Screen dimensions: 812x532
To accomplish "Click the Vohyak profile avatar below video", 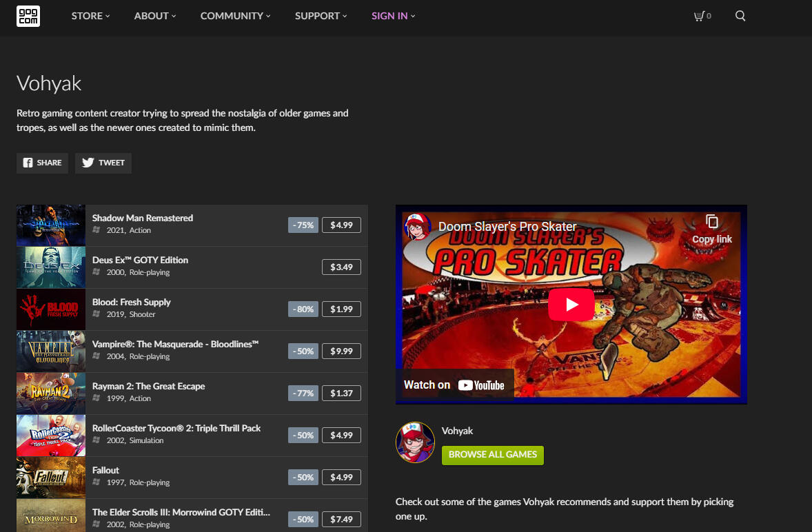I will 415,442.
